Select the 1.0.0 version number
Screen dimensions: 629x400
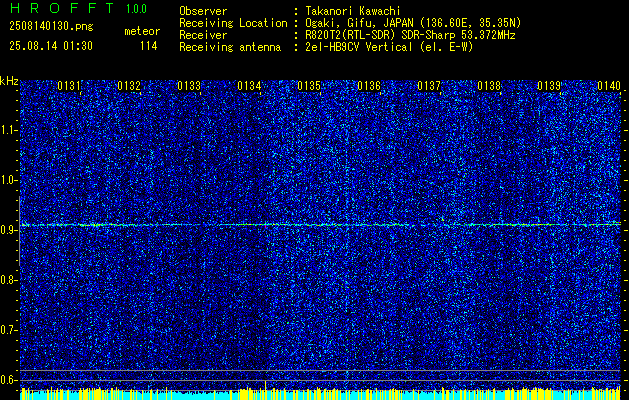pos(136,9)
